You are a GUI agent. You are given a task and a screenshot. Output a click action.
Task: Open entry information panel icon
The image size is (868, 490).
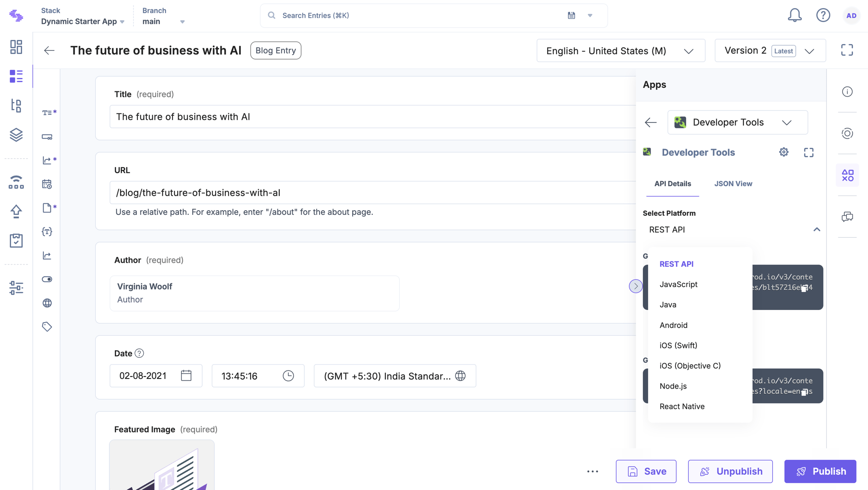pyautogui.click(x=847, y=92)
